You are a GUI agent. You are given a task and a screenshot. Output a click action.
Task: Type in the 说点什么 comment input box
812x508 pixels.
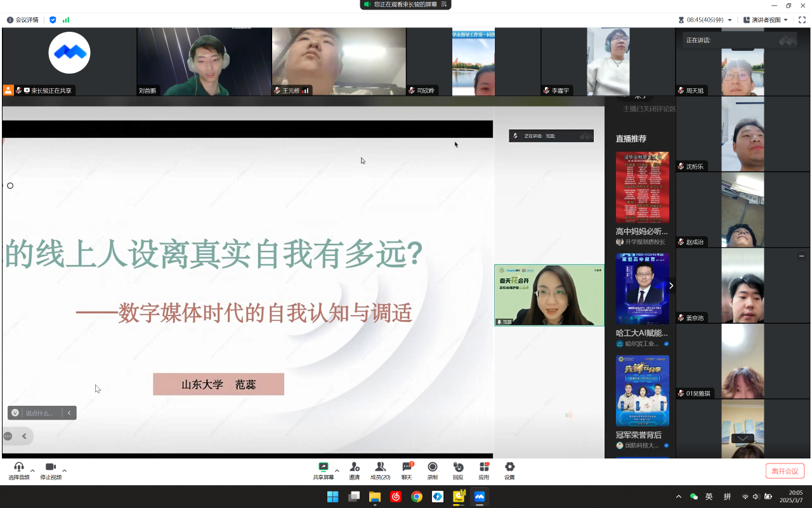pos(42,413)
